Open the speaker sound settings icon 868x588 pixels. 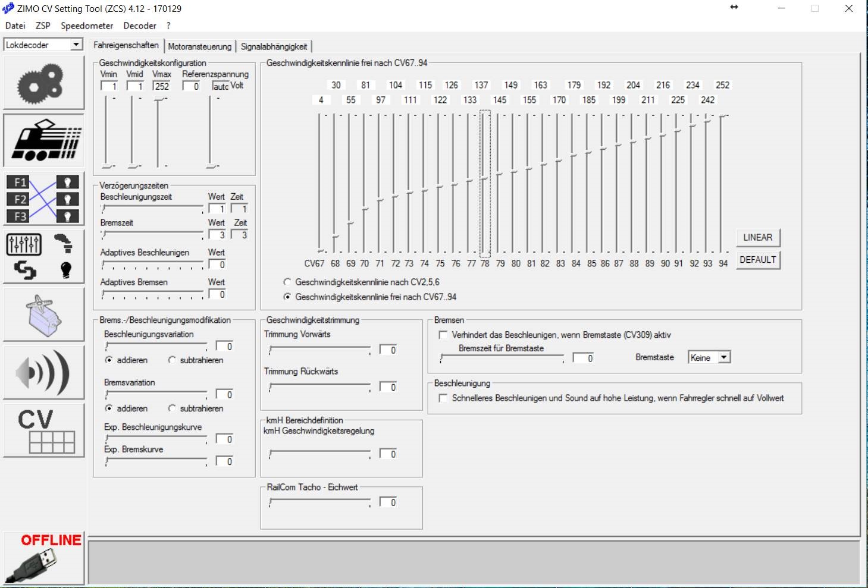click(43, 373)
